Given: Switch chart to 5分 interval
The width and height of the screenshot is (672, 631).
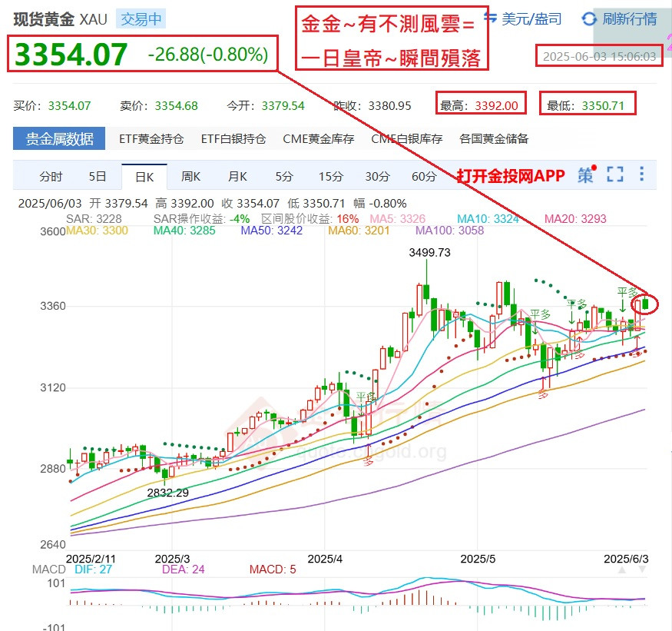Looking at the screenshot, I should [x=284, y=176].
